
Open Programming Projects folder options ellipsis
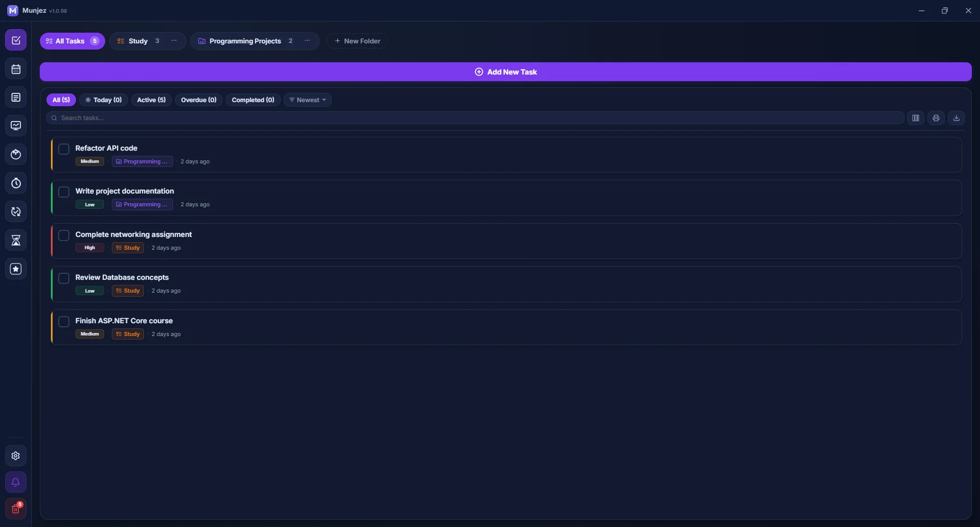click(307, 41)
